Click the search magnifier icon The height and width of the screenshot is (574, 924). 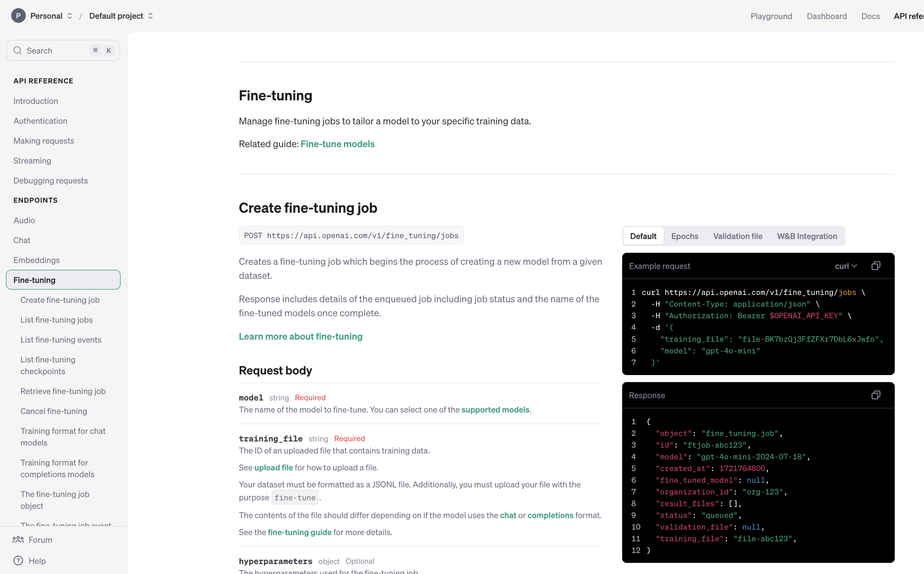coord(18,51)
